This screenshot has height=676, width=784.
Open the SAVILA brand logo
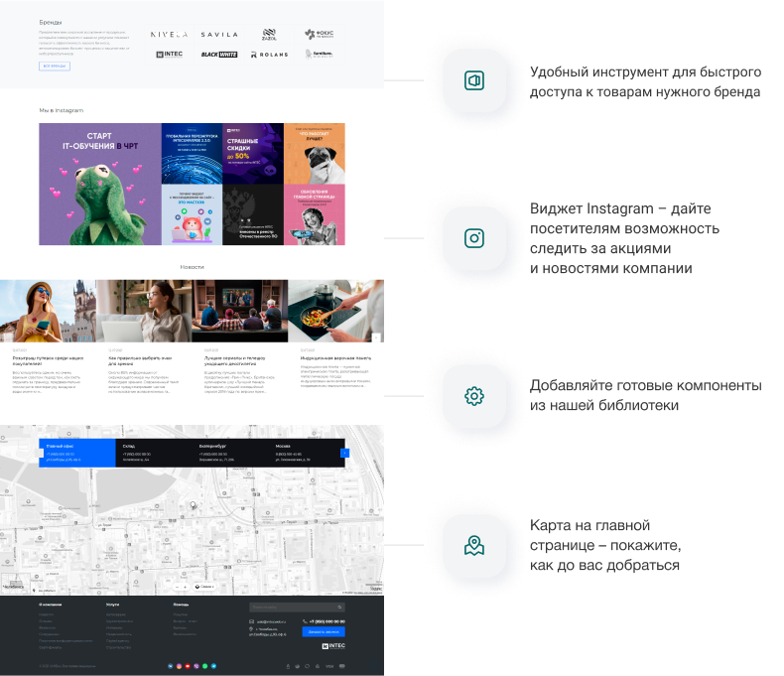[x=219, y=35]
